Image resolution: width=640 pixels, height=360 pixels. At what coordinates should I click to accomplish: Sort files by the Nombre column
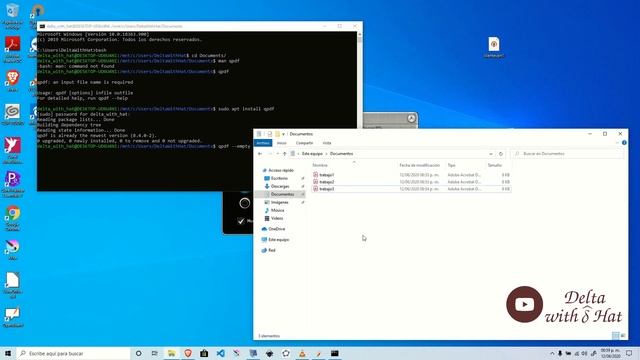pyautogui.click(x=320, y=165)
